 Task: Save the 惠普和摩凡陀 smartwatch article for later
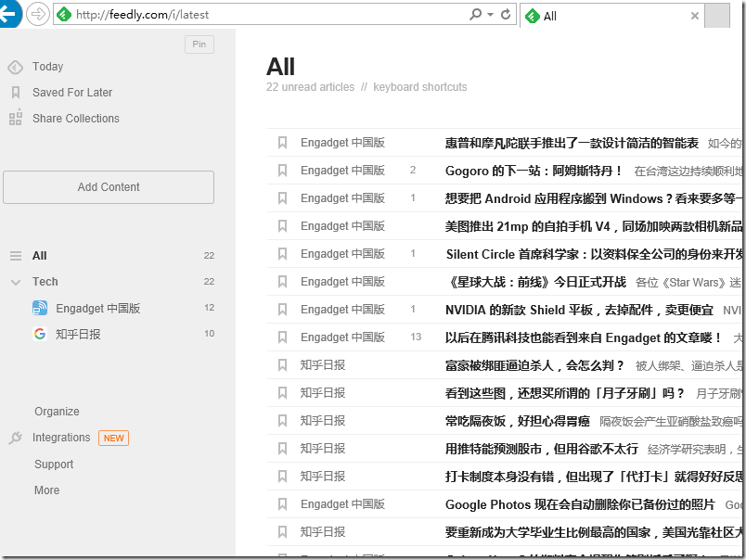(283, 143)
